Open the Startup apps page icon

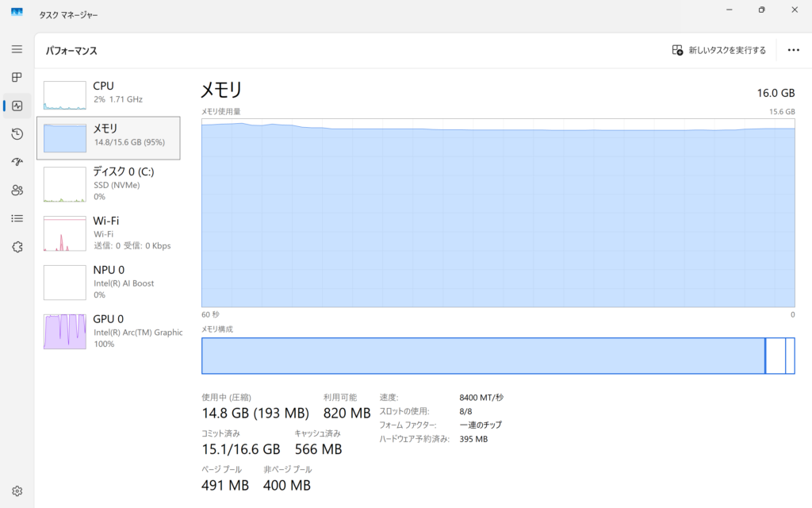click(17, 162)
